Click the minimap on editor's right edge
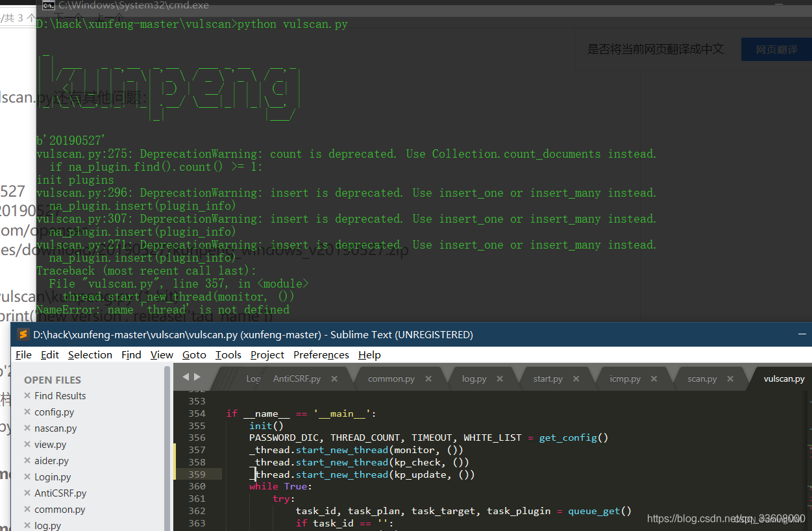This screenshot has height=531, width=812. (x=808, y=460)
